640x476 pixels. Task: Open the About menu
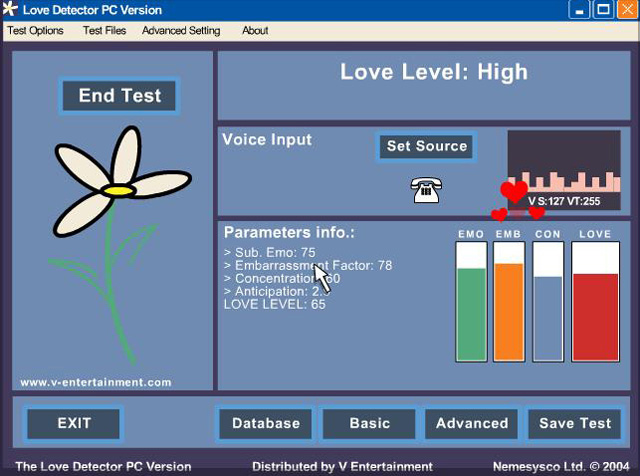[255, 31]
